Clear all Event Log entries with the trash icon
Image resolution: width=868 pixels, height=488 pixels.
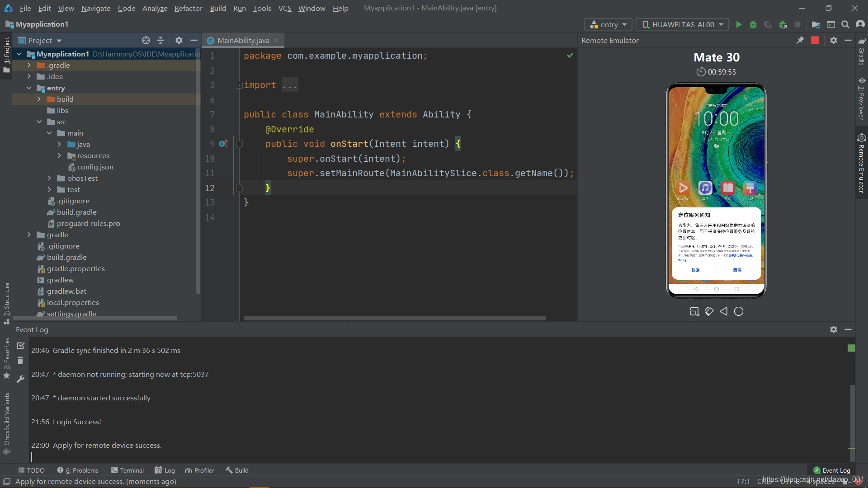coord(20,360)
